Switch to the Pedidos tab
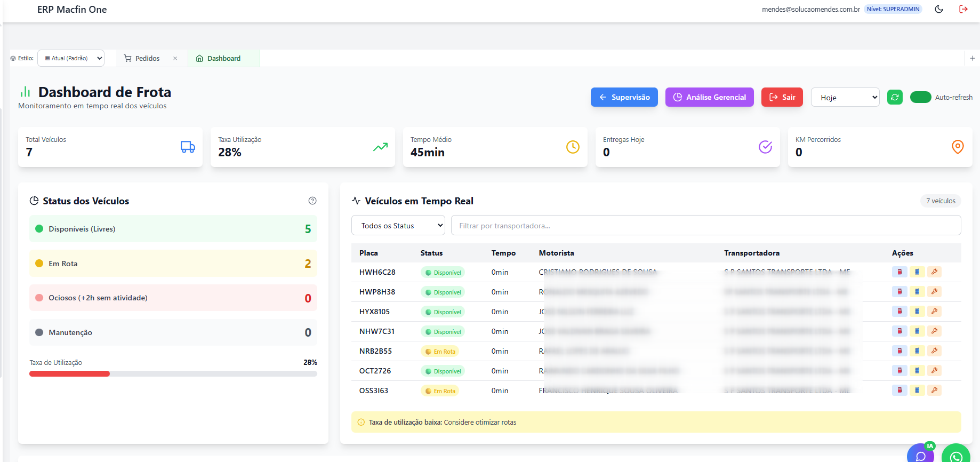Image resolution: width=980 pixels, height=462 pixels. point(147,58)
